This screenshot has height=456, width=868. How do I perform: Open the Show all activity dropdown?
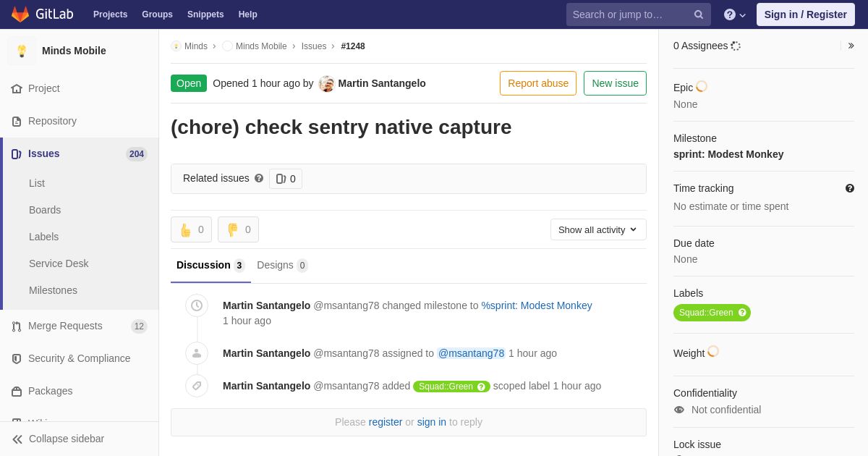pyautogui.click(x=598, y=229)
